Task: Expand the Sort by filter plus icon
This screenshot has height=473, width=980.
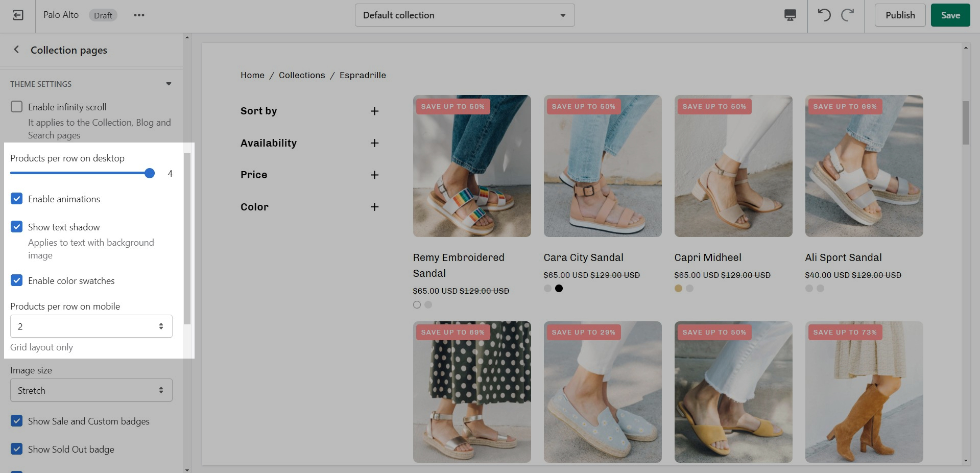Action: point(374,111)
